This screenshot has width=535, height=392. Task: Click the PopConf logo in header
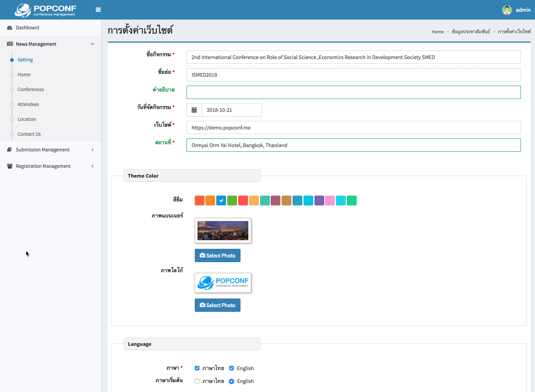pyautogui.click(x=45, y=10)
